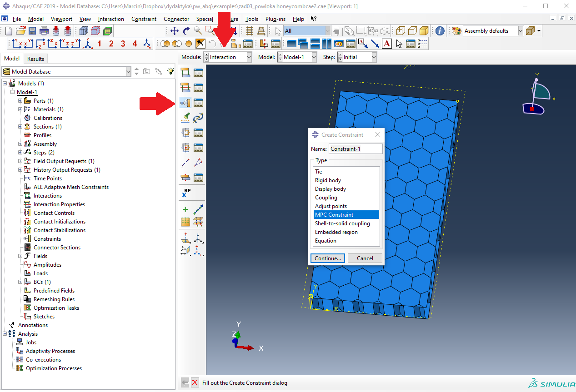
Task: Click the Create Reference Point tool
Action: pyautogui.click(x=186, y=193)
